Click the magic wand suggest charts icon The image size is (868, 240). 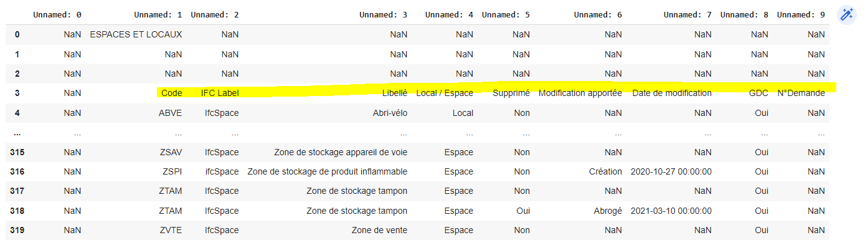pyautogui.click(x=846, y=15)
